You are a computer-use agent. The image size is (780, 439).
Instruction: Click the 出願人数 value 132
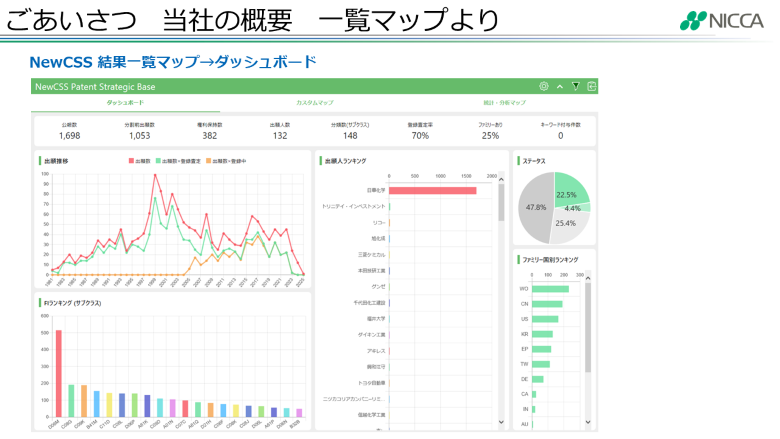tap(280, 136)
